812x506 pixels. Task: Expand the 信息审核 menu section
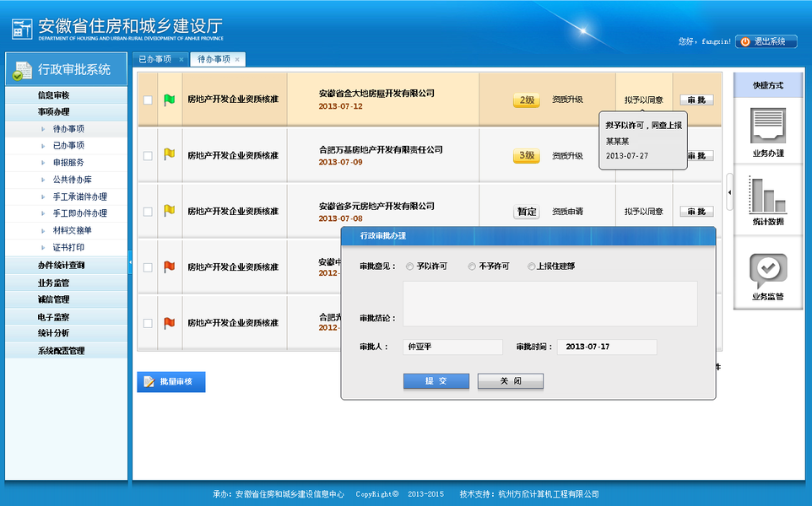[x=67, y=95]
